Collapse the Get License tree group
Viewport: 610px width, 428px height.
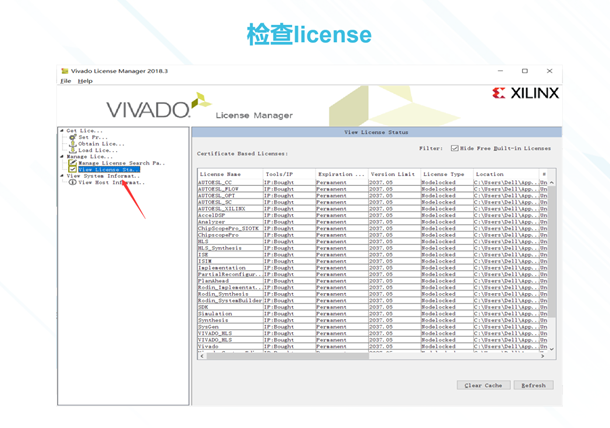62,131
